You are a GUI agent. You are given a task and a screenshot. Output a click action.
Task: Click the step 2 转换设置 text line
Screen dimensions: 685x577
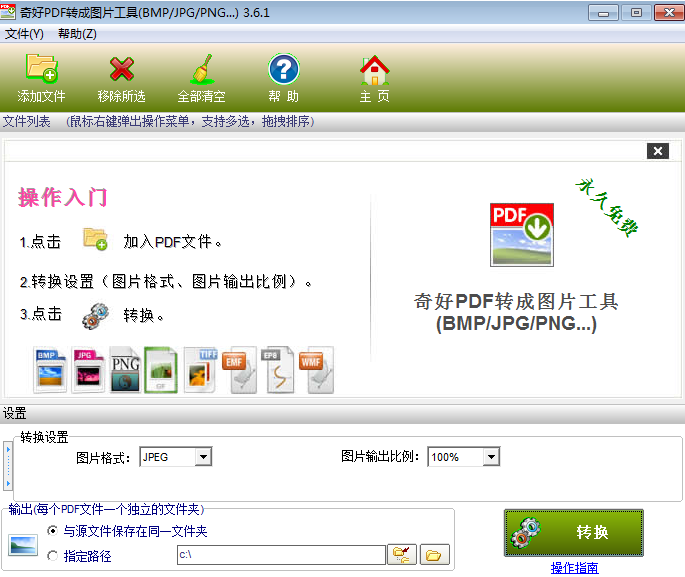click(166, 282)
